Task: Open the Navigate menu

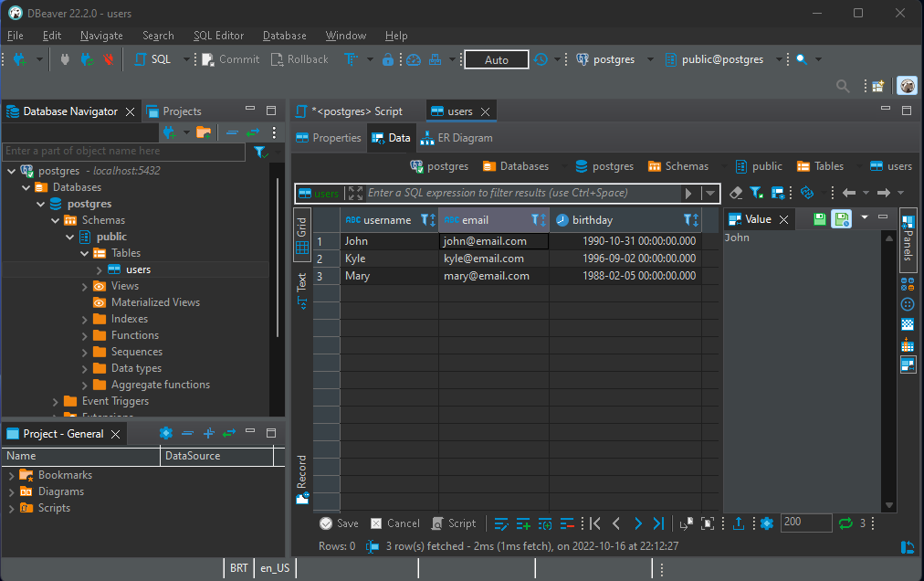Action: tap(101, 36)
